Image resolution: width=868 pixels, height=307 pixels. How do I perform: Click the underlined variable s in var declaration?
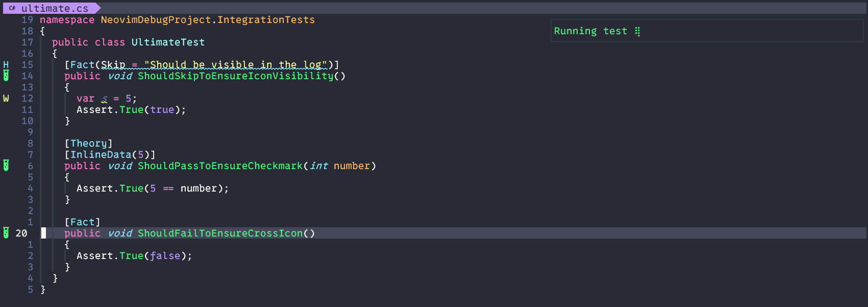[x=105, y=98]
